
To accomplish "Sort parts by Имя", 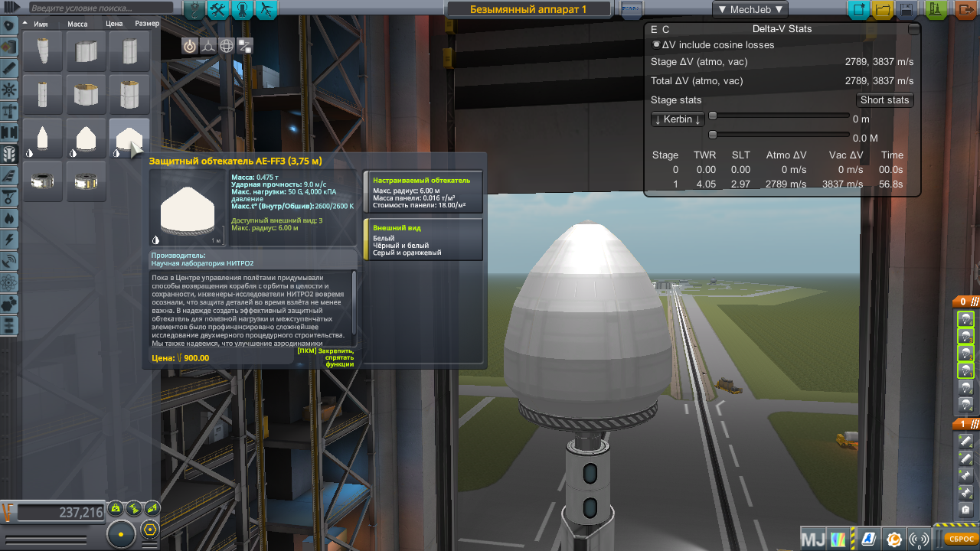I will [x=41, y=24].
